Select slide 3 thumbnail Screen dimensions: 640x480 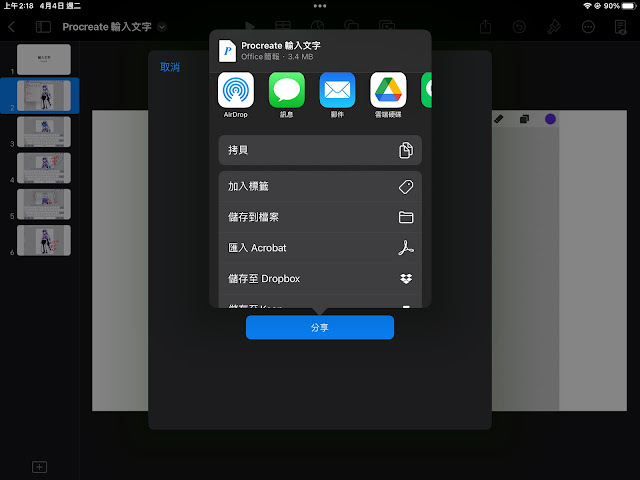44,132
